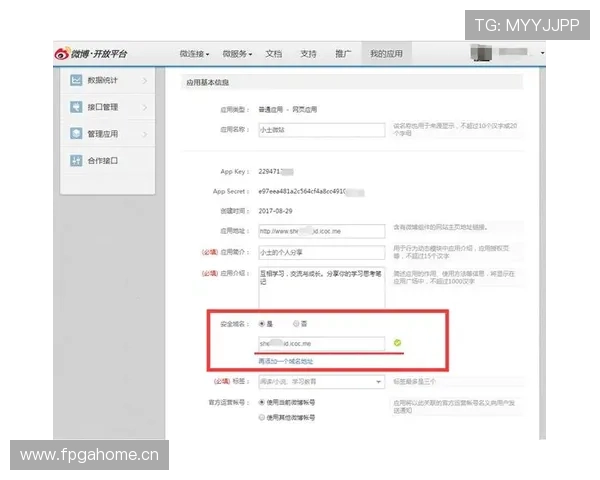Click the Weibo open platform logo

pos(91,54)
